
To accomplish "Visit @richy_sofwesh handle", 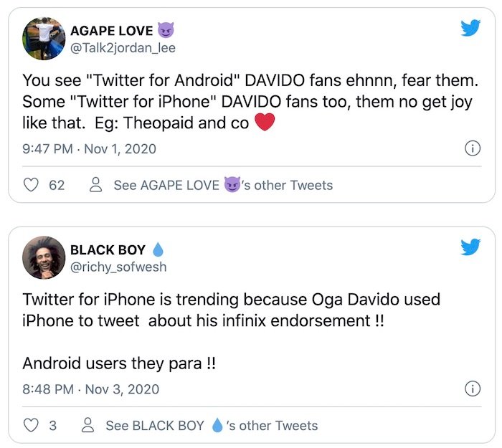I will 118,267.
